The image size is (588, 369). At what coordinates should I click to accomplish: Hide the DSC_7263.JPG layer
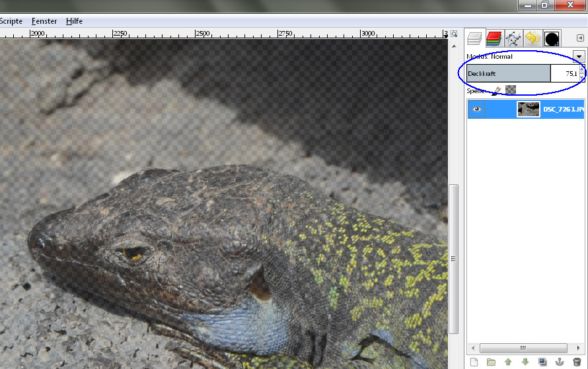476,109
